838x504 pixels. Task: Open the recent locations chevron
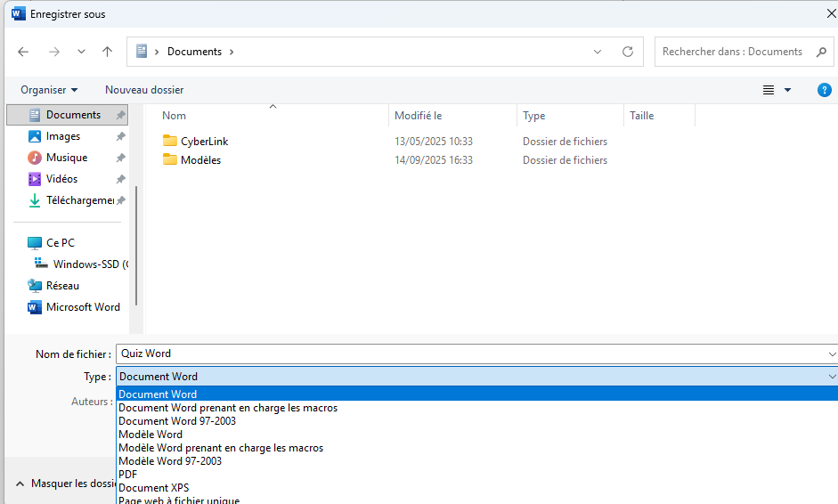tap(81, 52)
